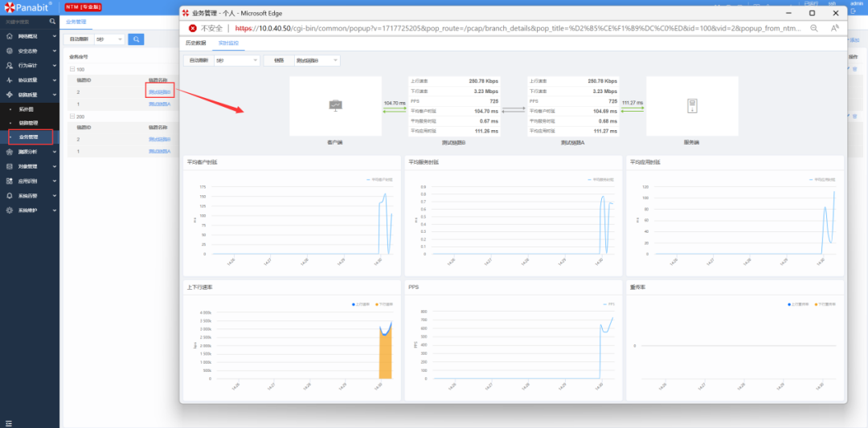
Task: Toggle 平均应用时延 legend in third chart
Action: pyautogui.click(x=822, y=180)
